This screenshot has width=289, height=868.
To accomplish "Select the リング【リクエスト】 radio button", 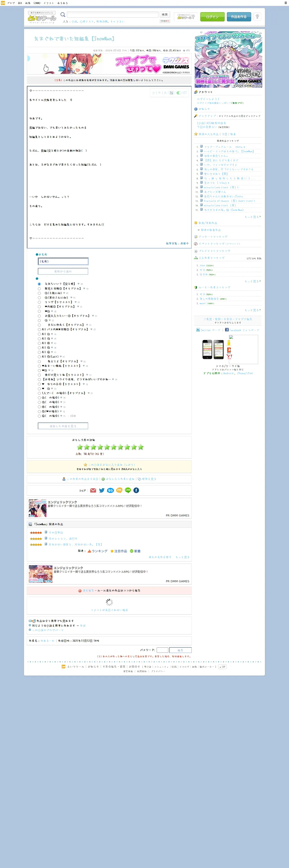I will click(x=39, y=302).
